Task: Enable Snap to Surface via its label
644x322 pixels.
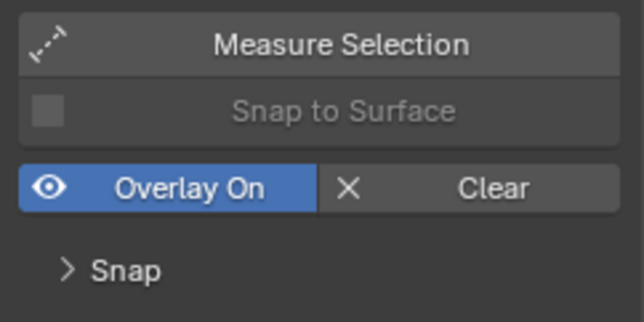Action: tap(343, 112)
